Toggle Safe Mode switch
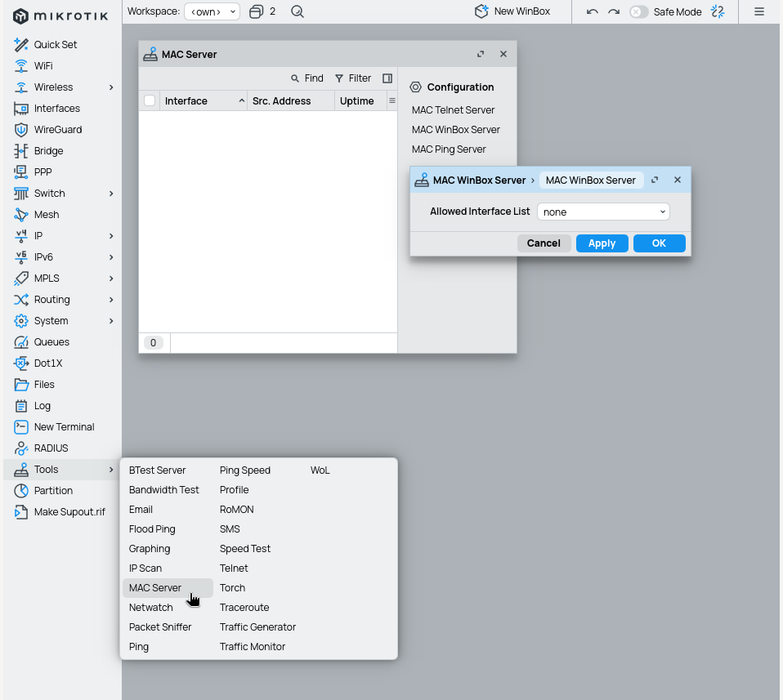Viewport: 783px width, 700px height. [x=638, y=11]
